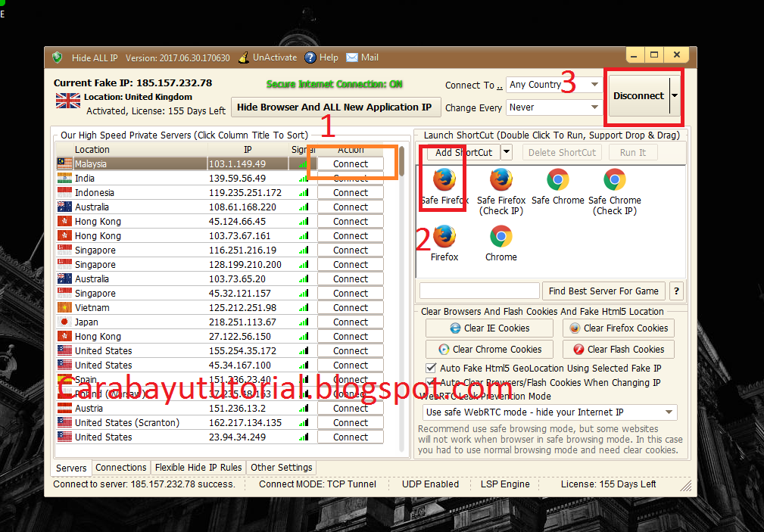The width and height of the screenshot is (764, 532).
Task: Click Find Best Server For Game button
Action: click(x=603, y=291)
